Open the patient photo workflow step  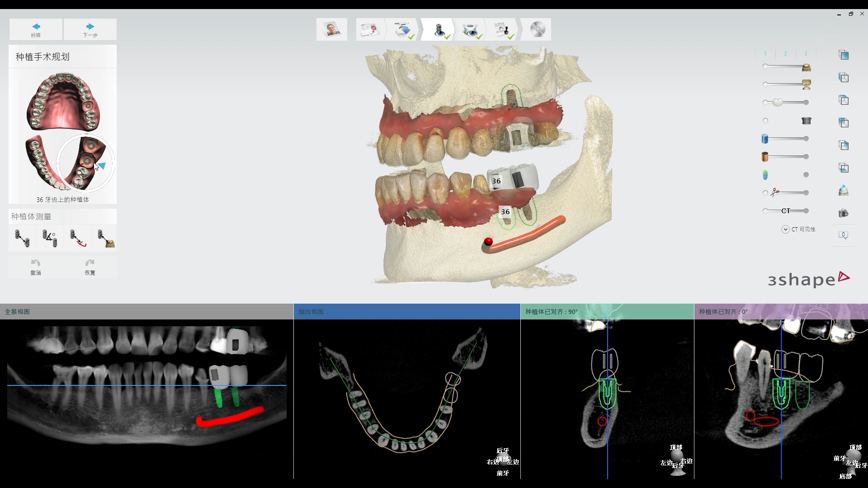(331, 30)
